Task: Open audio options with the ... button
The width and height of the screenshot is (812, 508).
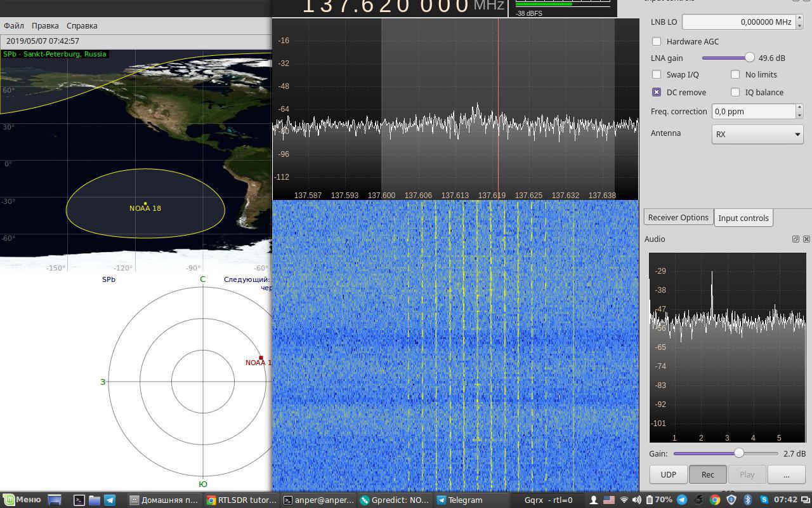Action: 786,474
